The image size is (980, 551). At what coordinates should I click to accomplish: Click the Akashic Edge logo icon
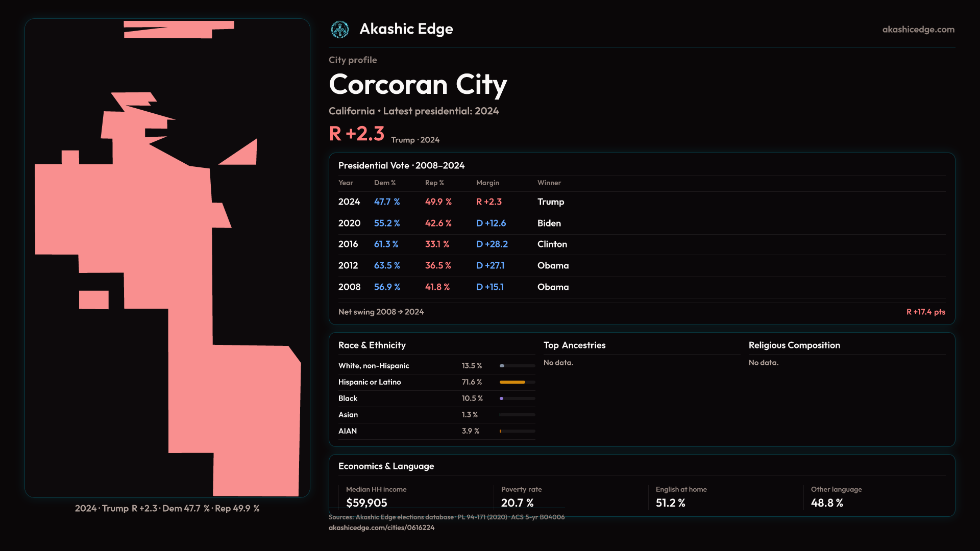pyautogui.click(x=340, y=30)
